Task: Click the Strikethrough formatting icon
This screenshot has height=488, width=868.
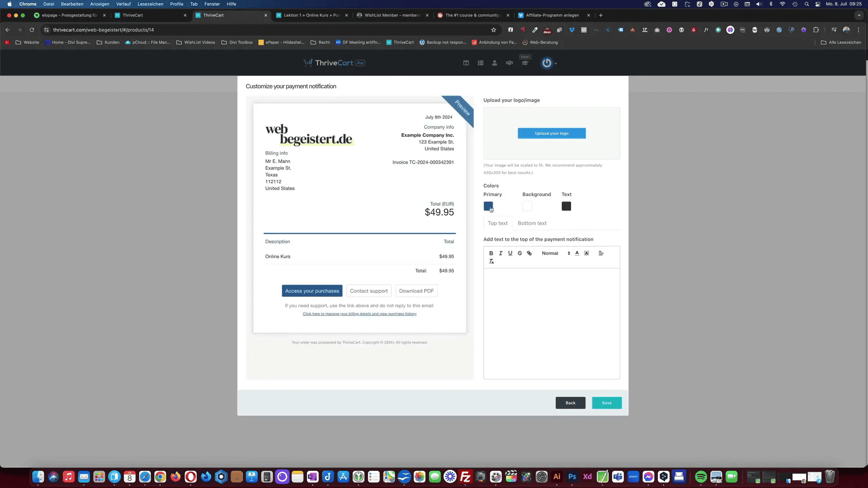Action: tap(520, 253)
